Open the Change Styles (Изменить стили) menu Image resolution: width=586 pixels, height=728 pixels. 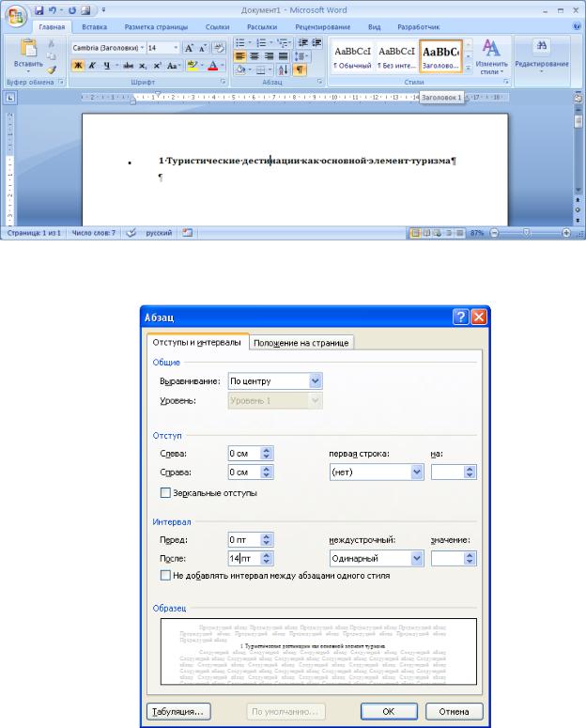[491, 57]
